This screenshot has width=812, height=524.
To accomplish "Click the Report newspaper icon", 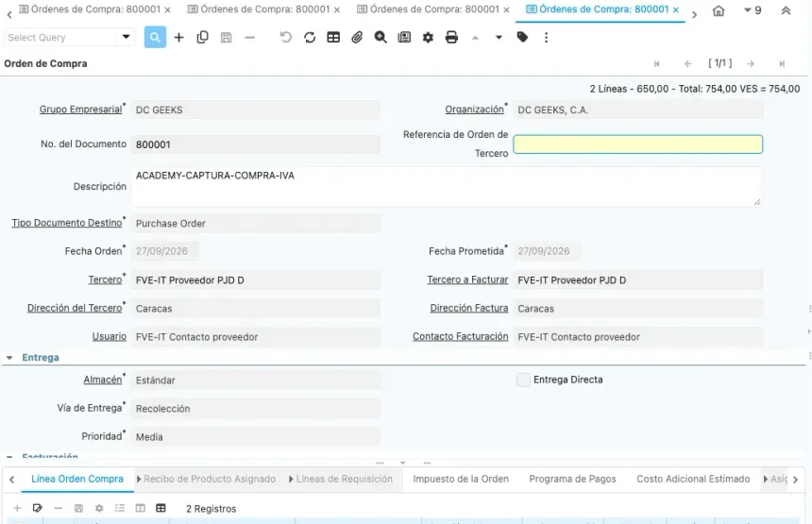I will point(404,37).
